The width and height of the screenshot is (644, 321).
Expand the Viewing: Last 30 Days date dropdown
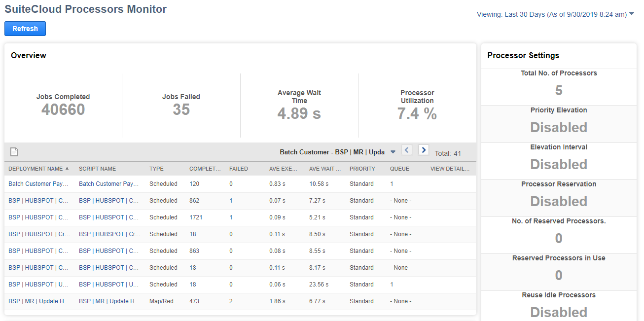pyautogui.click(x=632, y=14)
